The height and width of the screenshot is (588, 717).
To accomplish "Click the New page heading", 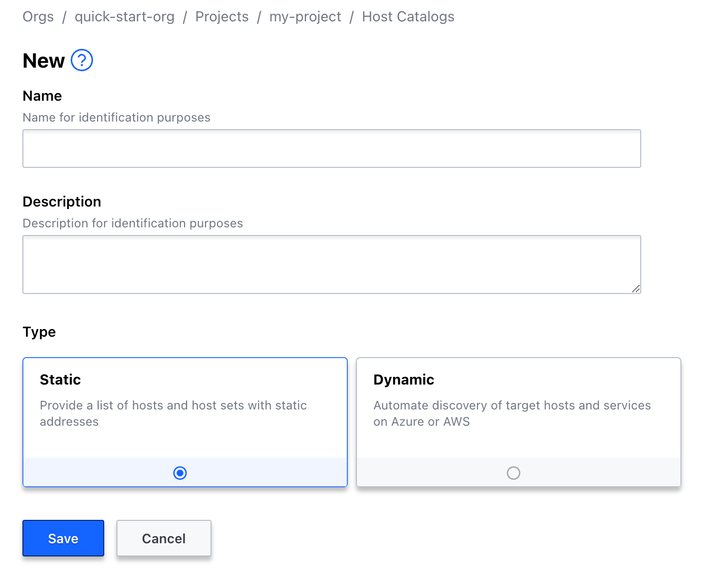I will (x=42, y=60).
